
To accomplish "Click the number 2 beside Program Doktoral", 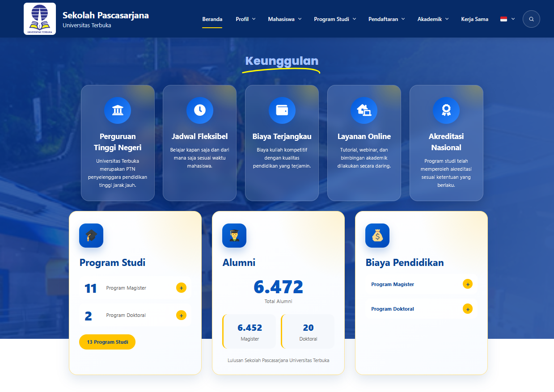I will point(88,316).
